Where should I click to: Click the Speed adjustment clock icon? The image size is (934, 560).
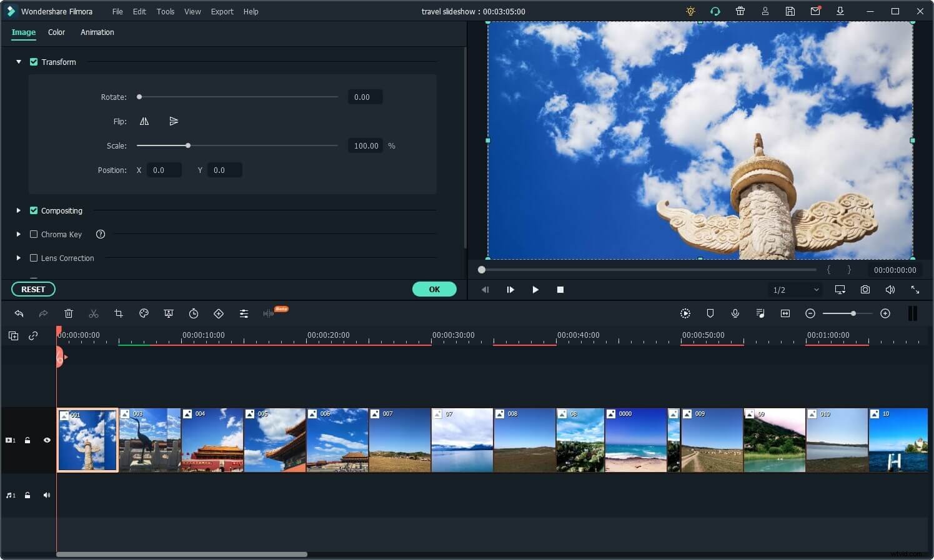point(194,313)
